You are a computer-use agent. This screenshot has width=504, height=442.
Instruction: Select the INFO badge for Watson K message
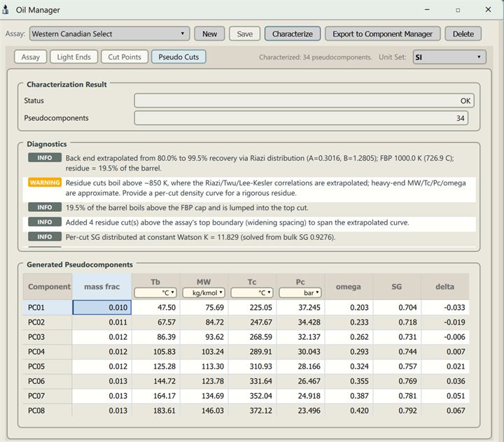(45, 237)
